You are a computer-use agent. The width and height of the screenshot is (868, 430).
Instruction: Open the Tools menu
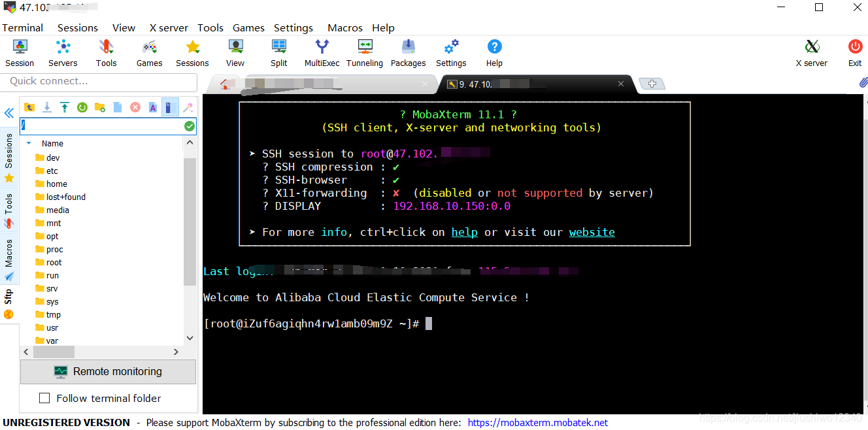pyautogui.click(x=210, y=27)
